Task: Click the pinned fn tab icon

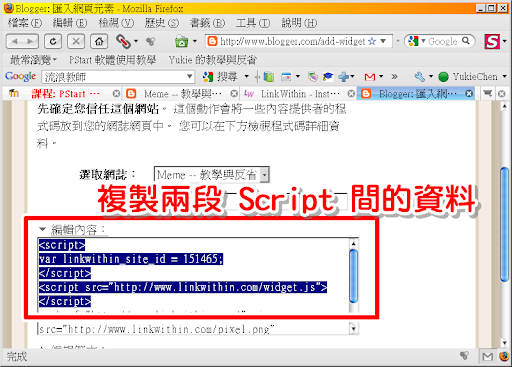Action: 14,94
